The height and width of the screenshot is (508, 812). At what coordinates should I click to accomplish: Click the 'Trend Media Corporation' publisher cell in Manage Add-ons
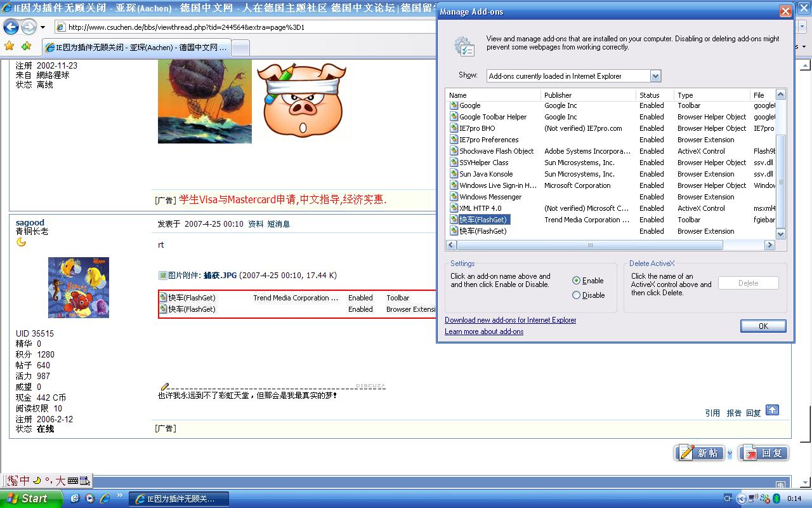[x=587, y=220]
